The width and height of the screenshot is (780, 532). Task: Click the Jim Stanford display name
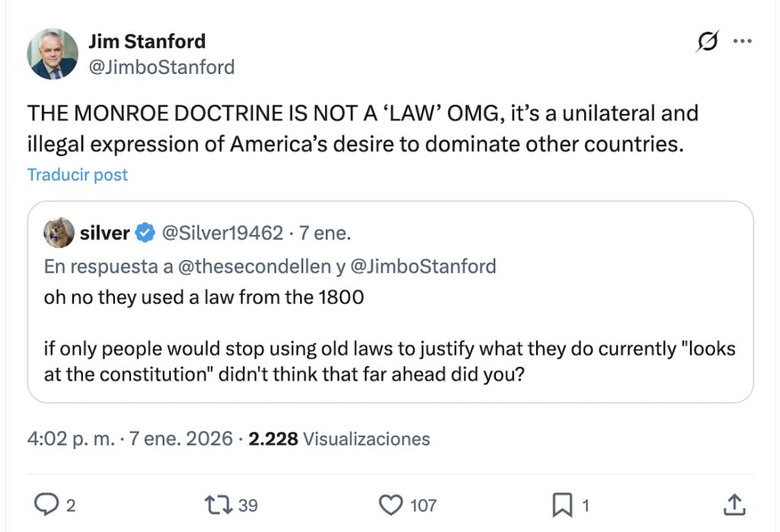[147, 41]
